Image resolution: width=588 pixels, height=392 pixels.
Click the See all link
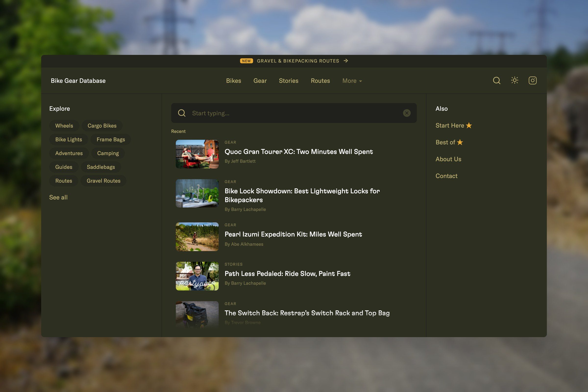(x=58, y=197)
